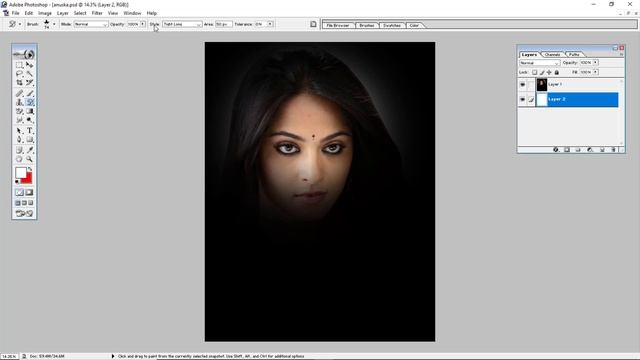
Task: Select the Lasso tool
Action: point(19,73)
